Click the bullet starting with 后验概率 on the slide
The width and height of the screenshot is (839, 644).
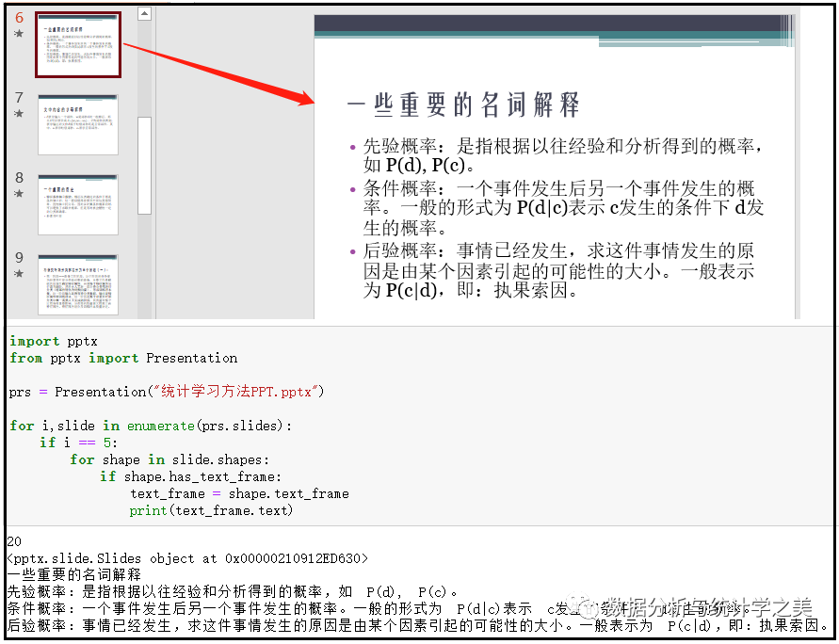click(x=554, y=270)
